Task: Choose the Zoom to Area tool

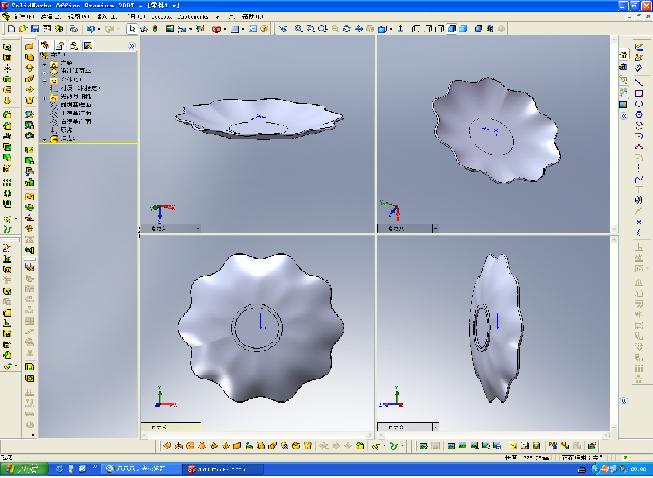Action: [x=311, y=29]
